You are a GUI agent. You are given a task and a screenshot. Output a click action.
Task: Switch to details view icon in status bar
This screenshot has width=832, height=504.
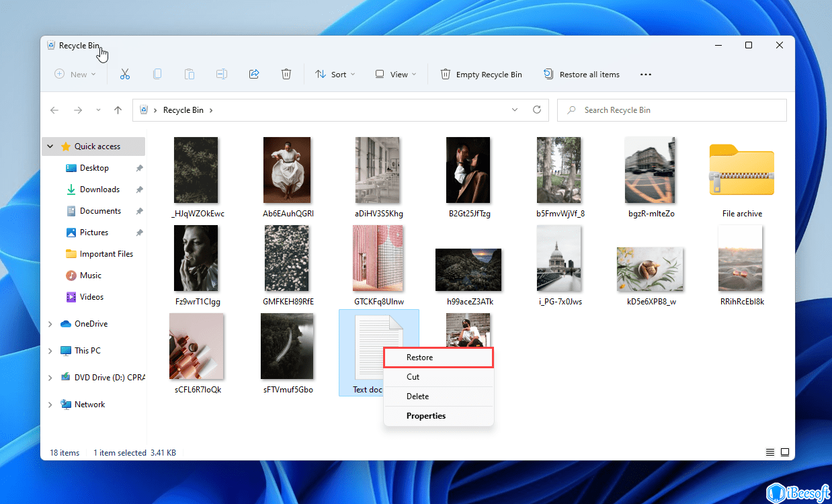(x=769, y=452)
